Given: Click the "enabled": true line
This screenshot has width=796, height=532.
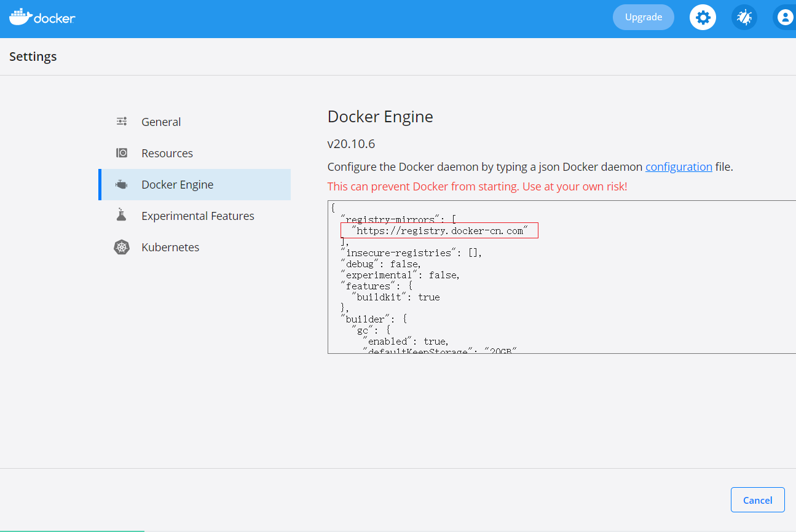Looking at the screenshot, I should point(405,341).
